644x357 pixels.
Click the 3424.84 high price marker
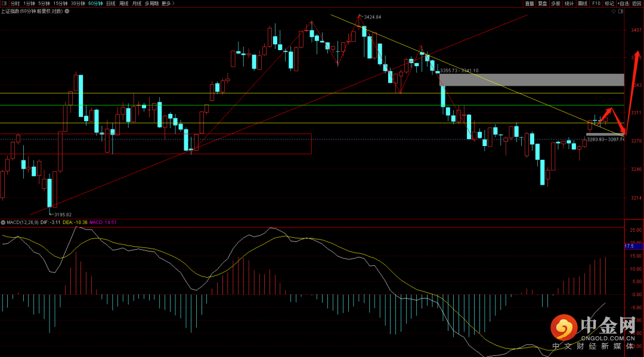(373, 17)
